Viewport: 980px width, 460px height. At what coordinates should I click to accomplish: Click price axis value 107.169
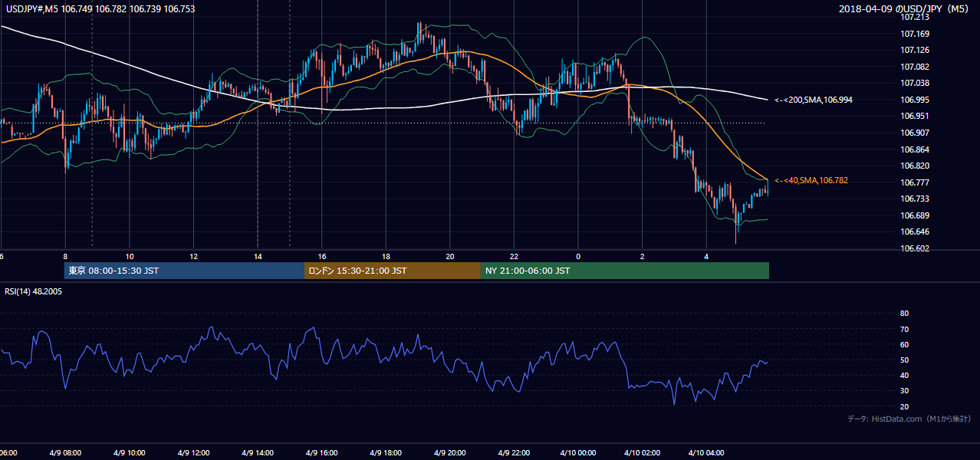point(916,34)
